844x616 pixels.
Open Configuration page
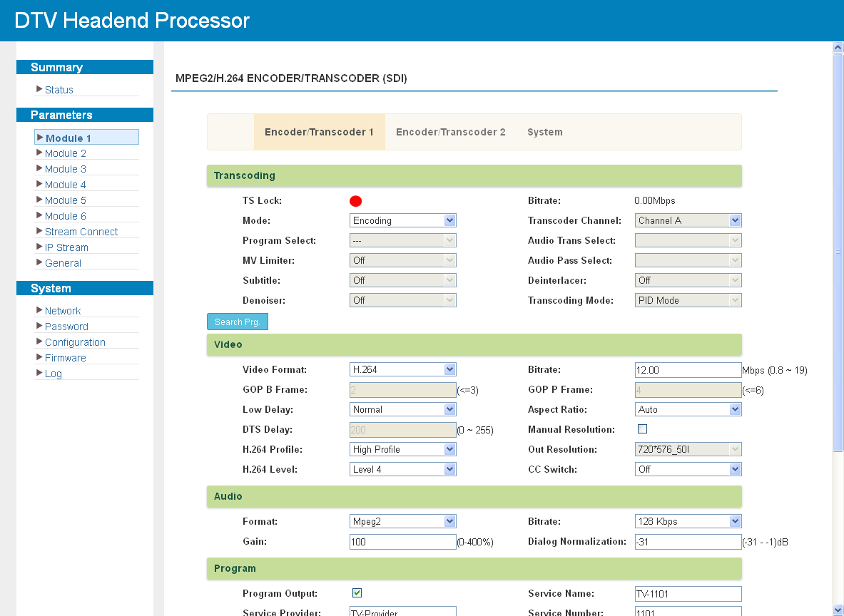75,342
